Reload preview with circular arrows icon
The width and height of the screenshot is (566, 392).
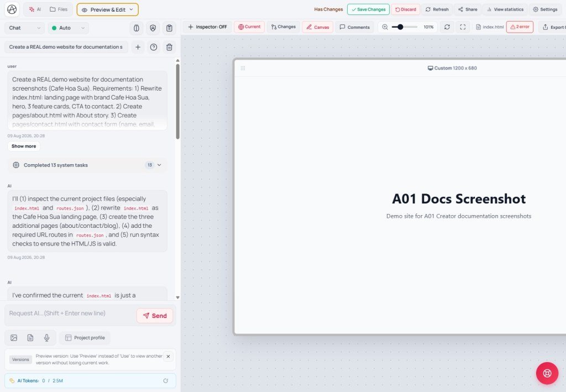(x=447, y=27)
